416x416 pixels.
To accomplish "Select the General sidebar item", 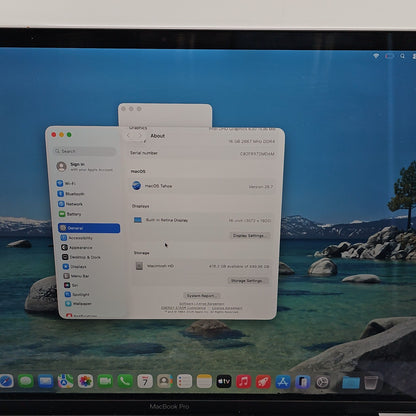I will pos(89,228).
